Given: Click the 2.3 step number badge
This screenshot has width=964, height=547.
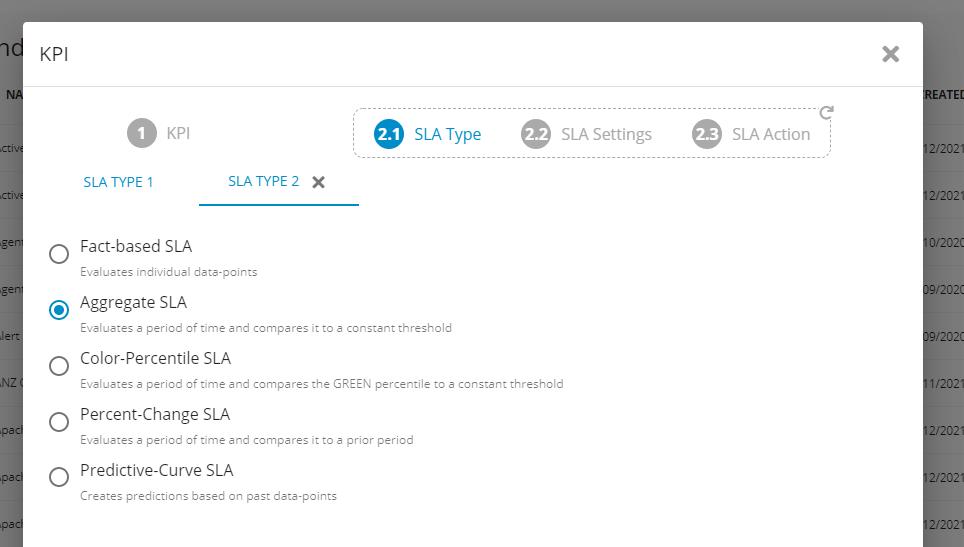Looking at the screenshot, I should coord(707,134).
